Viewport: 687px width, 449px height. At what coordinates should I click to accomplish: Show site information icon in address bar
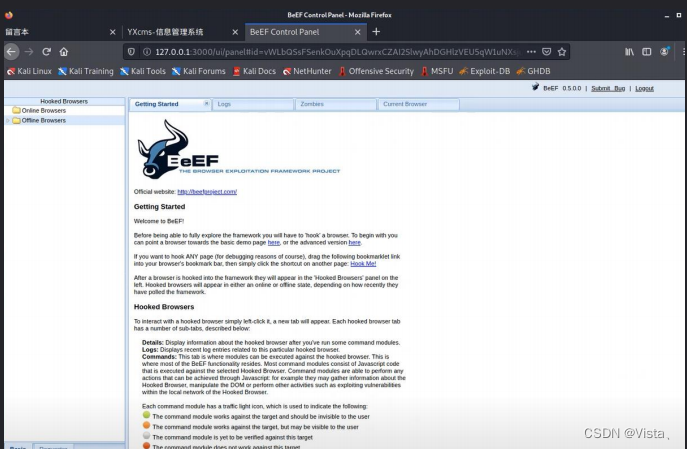click(x=147, y=52)
